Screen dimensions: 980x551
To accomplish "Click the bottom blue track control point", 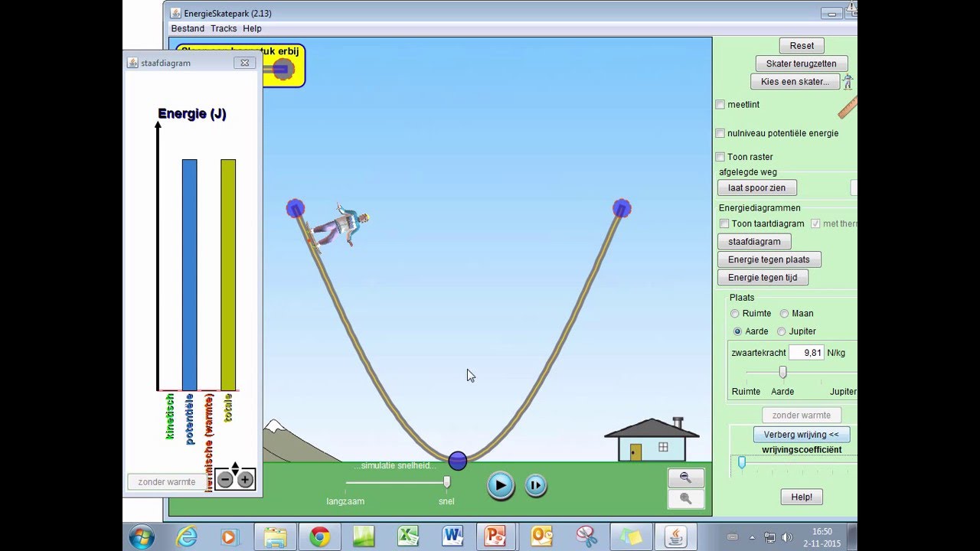I will (458, 461).
